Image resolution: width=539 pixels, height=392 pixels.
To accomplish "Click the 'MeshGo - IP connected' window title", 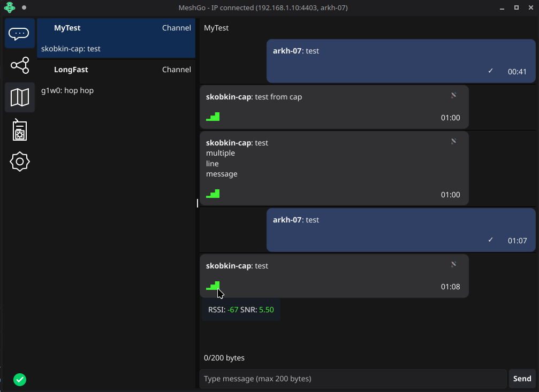I will point(263,7).
